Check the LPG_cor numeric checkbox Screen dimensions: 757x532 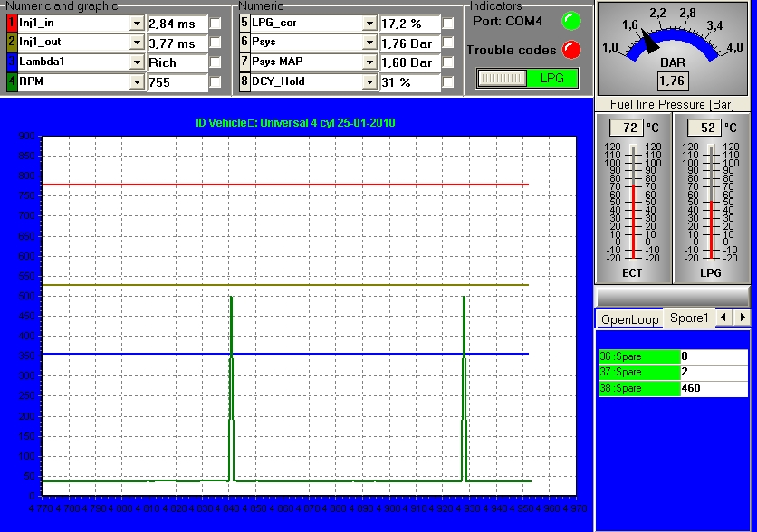click(448, 23)
